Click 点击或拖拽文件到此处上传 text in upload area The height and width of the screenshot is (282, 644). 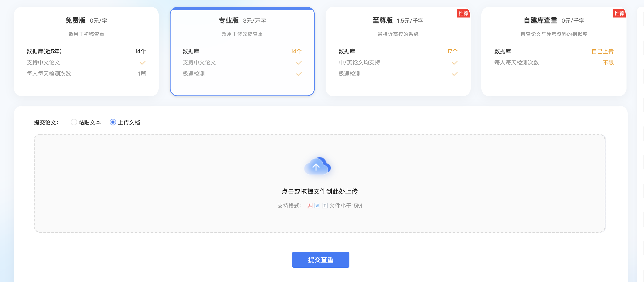[319, 192]
